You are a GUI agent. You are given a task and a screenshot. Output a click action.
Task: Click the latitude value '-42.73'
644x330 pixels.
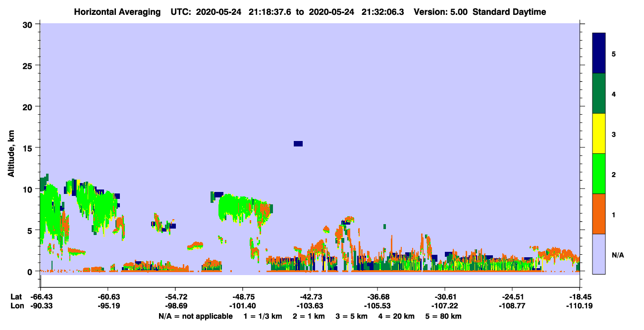[310, 297]
